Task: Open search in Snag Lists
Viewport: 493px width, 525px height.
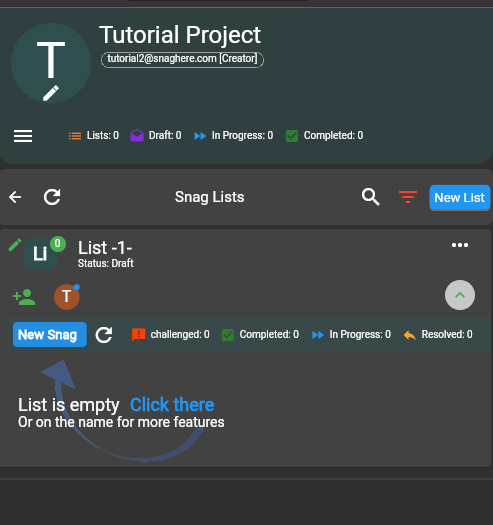Action: (370, 197)
